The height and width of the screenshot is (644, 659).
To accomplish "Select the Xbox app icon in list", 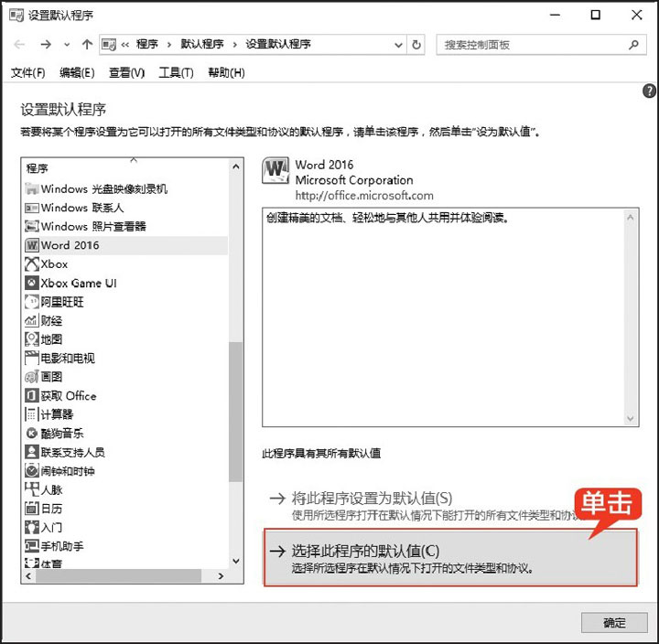I will tap(33, 264).
